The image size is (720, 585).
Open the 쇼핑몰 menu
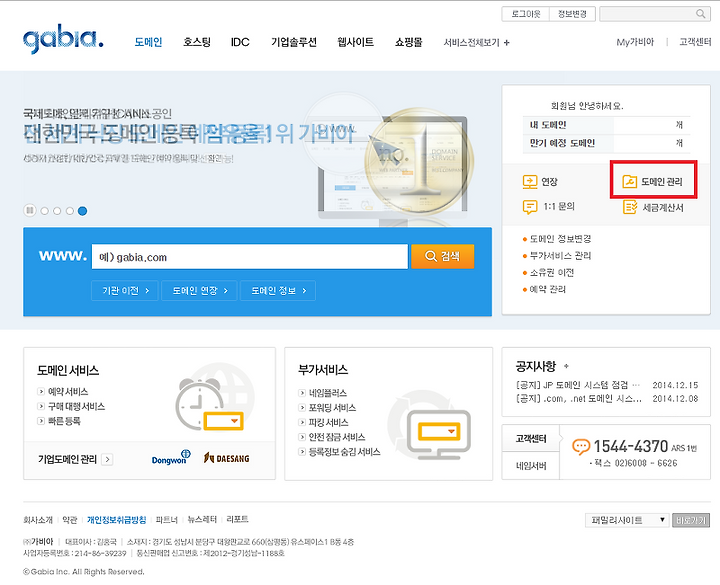point(409,42)
